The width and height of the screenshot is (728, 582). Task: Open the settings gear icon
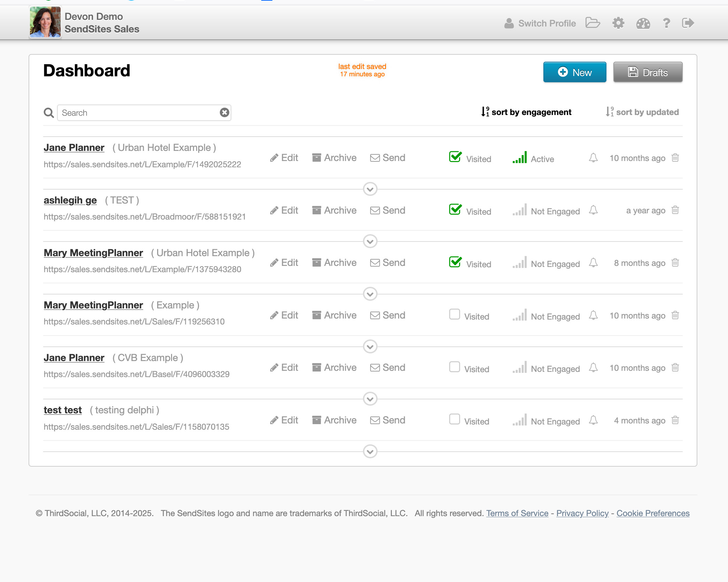[x=618, y=23]
